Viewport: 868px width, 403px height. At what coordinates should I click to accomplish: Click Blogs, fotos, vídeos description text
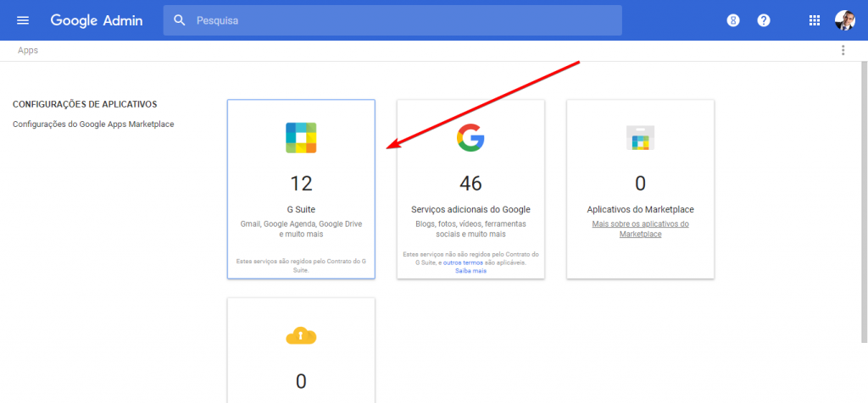(470, 229)
